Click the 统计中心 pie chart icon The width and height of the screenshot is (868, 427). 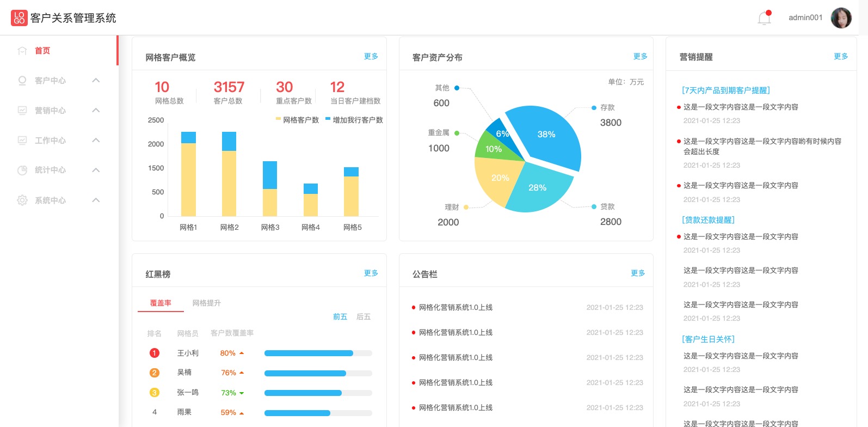22,170
